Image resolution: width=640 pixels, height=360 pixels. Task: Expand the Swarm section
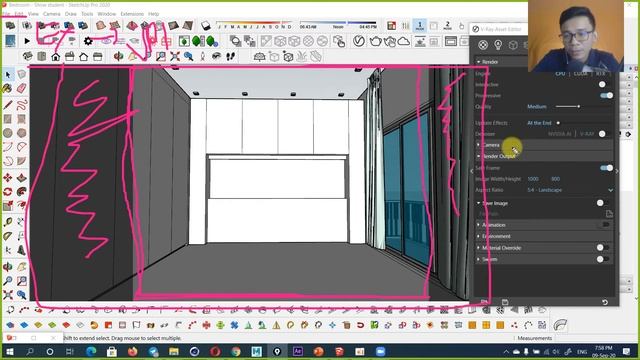click(x=478, y=259)
